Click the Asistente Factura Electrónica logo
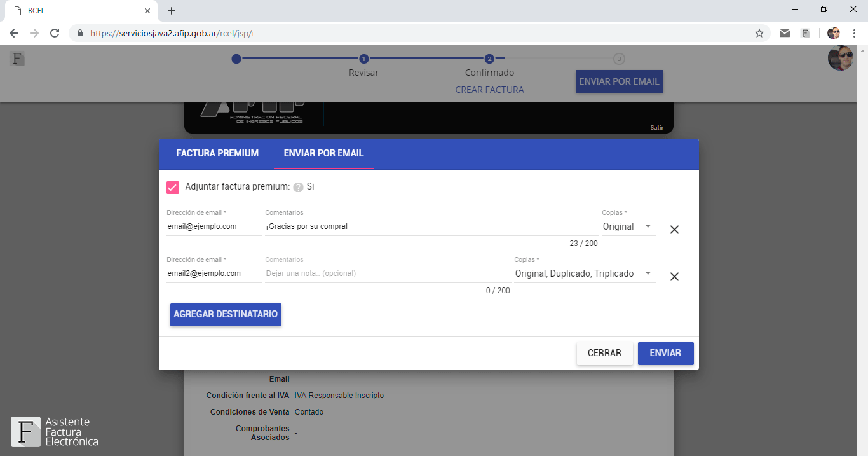Image resolution: width=868 pixels, height=456 pixels. click(55, 431)
